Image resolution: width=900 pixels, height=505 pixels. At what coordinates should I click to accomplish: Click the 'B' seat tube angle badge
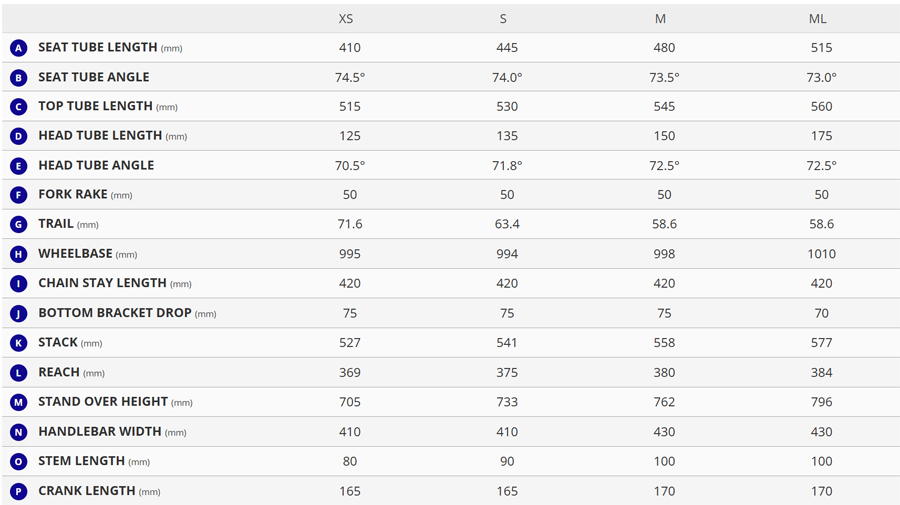point(18,77)
